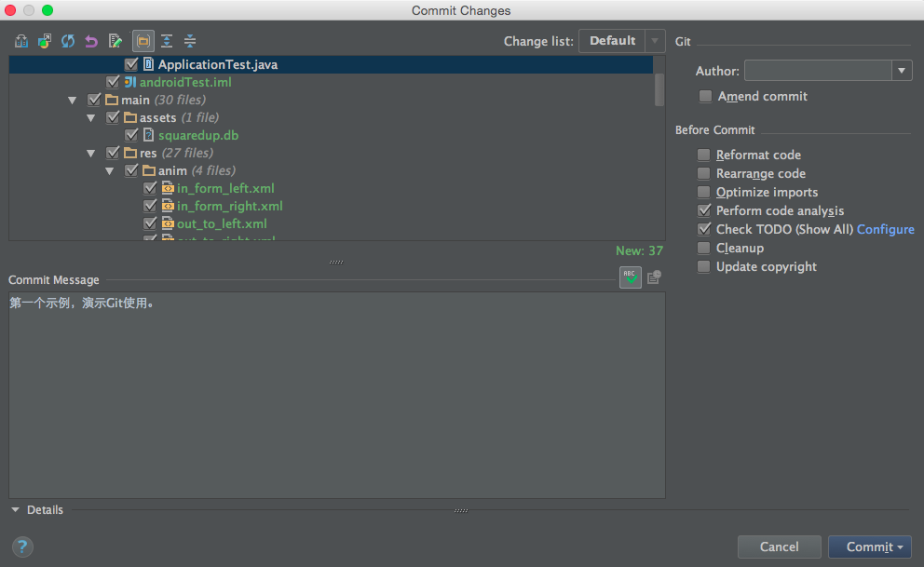Uncheck the squaredup.db checkbox
Screen dimensions: 924x567
[x=130, y=135]
